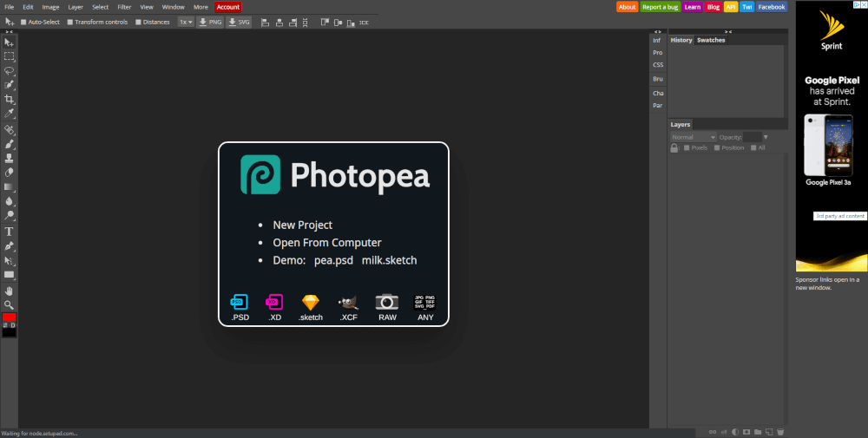Viewport: 868px width, 438px height.
Task: Select the Magic Wand selection tool
Action: pyautogui.click(x=9, y=85)
